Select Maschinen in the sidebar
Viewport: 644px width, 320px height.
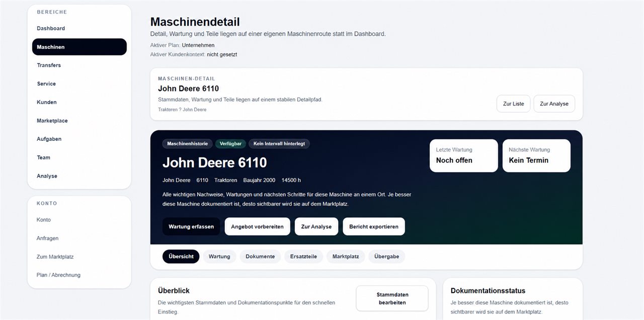79,47
